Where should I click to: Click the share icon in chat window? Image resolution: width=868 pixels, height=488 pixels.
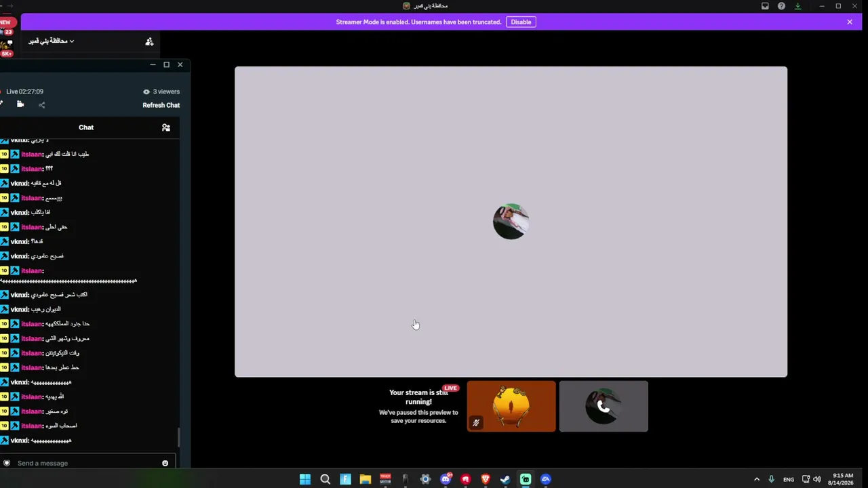(x=41, y=105)
